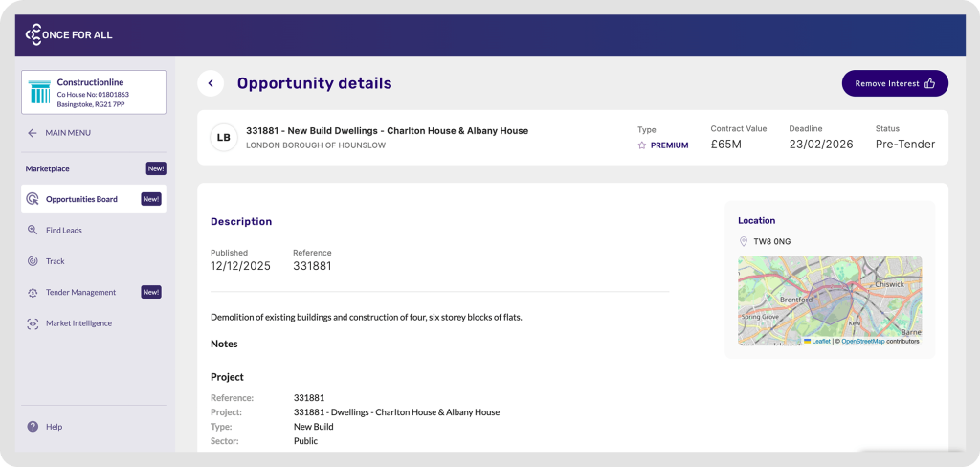Click the Market Intelligence eye icon
980x467 pixels.
[33, 323]
